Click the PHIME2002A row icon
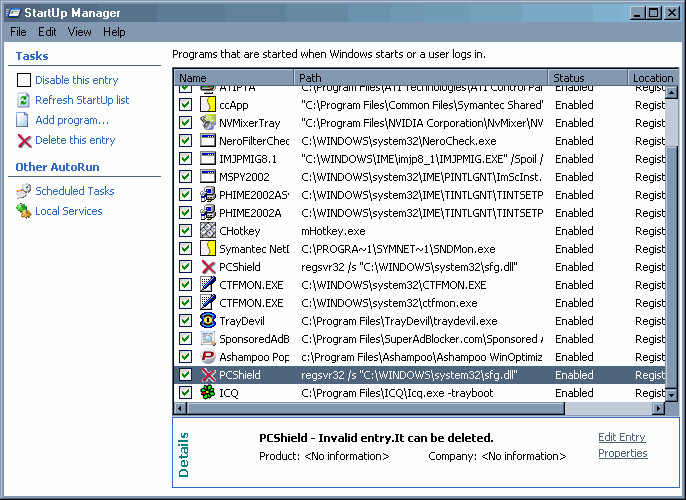The image size is (686, 500). coord(208,213)
